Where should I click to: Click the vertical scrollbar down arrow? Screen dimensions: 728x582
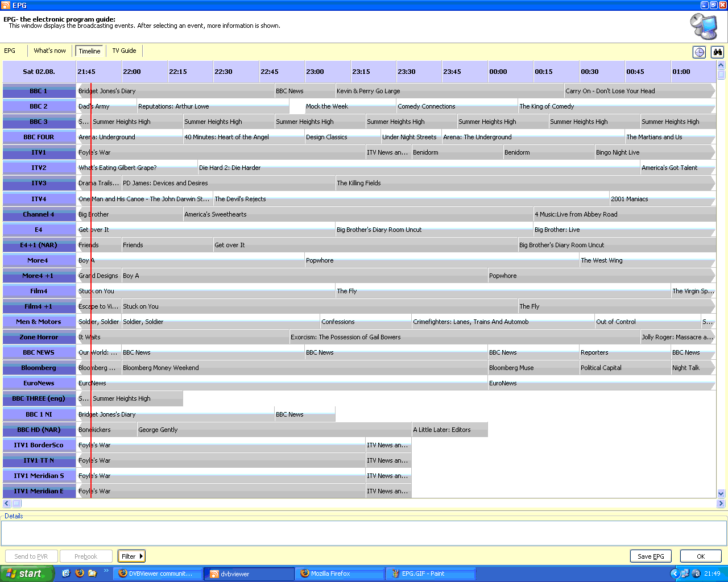coord(721,494)
